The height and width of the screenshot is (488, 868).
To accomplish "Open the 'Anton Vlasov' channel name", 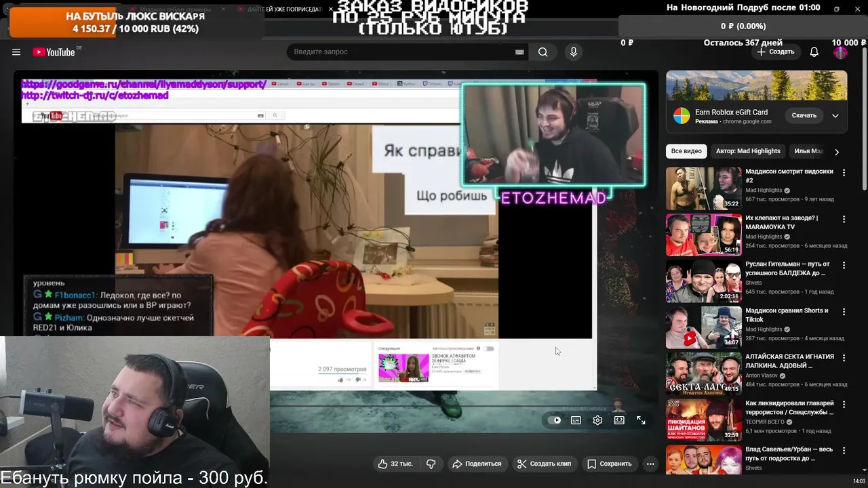I will tap(762, 375).
